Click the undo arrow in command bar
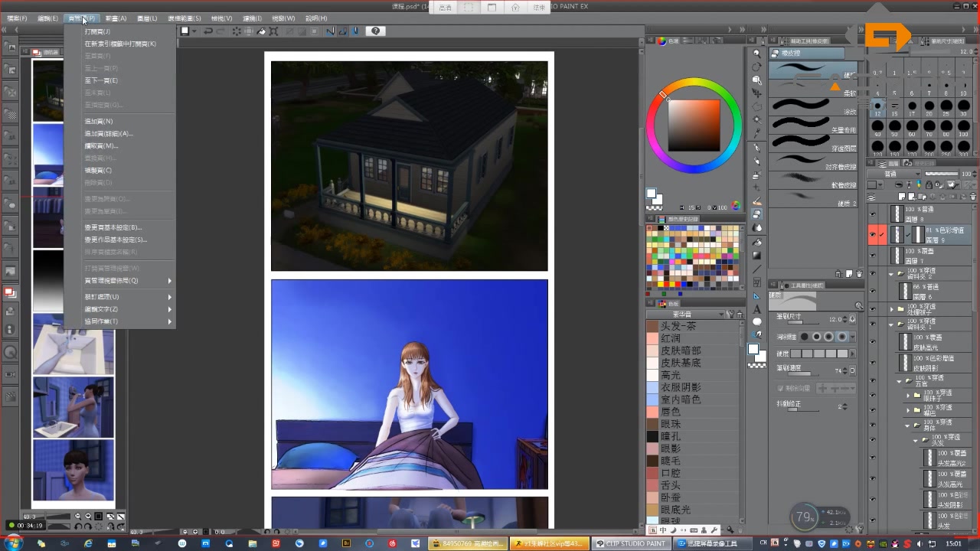Image resolution: width=980 pixels, height=551 pixels. click(x=208, y=31)
